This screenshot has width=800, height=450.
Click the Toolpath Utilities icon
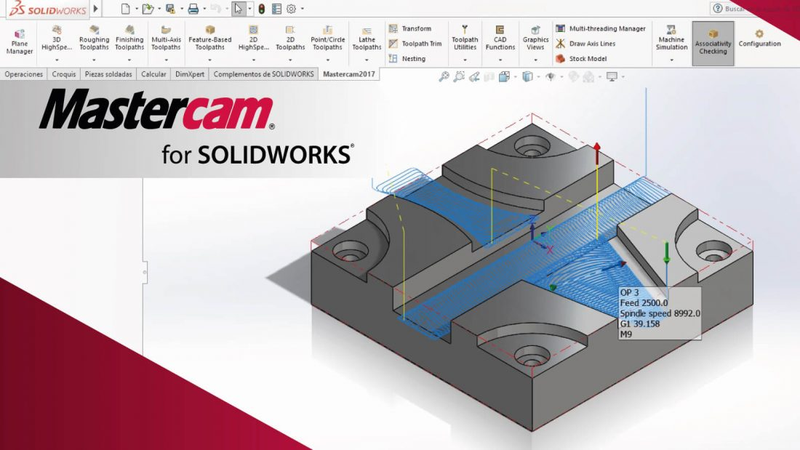point(465,30)
